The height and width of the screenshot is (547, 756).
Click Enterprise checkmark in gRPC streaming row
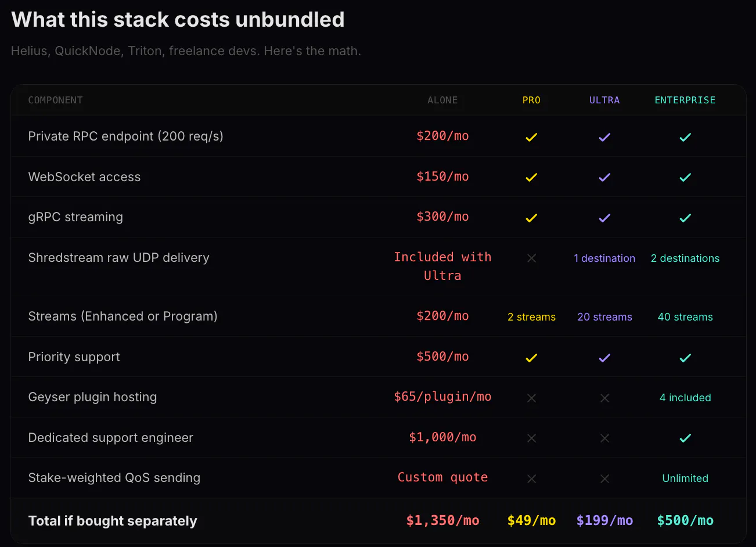[685, 218]
